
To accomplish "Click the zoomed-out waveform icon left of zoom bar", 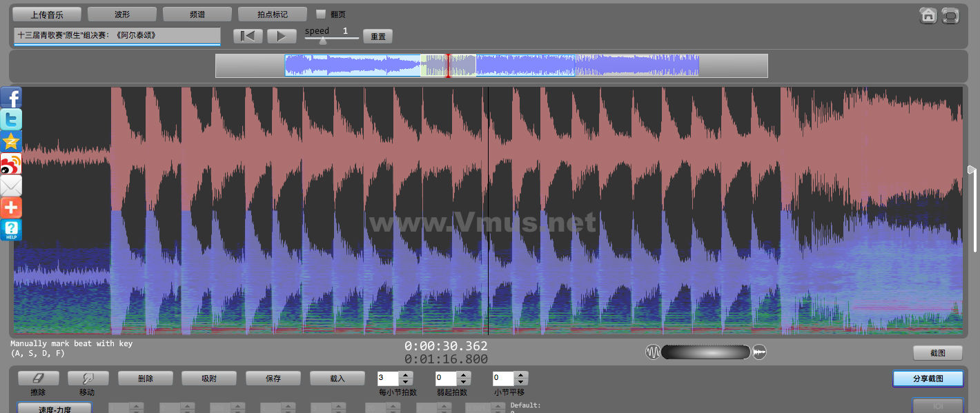I will point(652,352).
